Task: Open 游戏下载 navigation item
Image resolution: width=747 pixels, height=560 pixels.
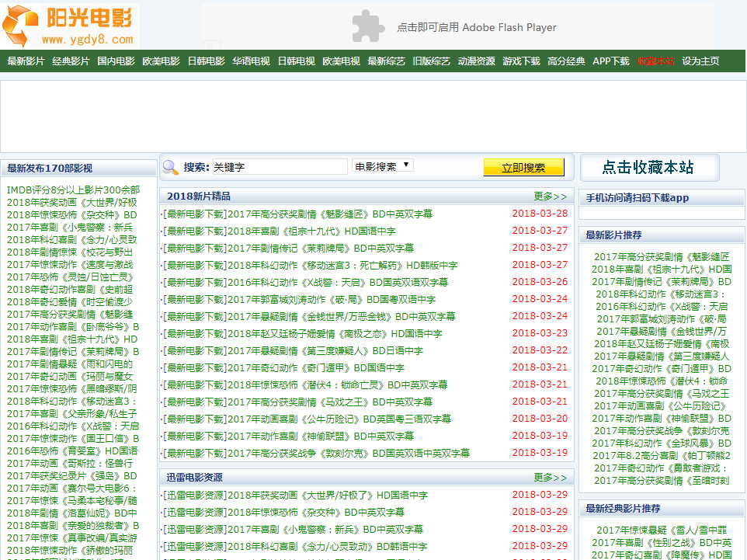Action: (521, 61)
